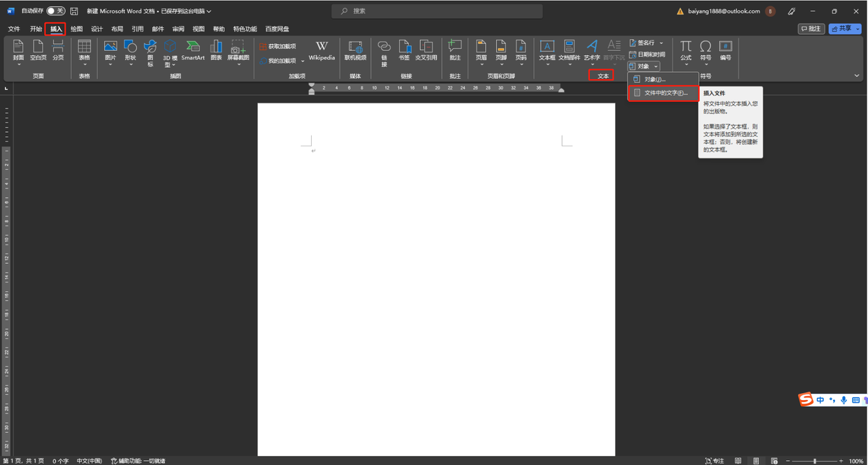The height and width of the screenshot is (465, 868).
Task: Open the 审阅 ribbon tab
Action: pos(178,29)
